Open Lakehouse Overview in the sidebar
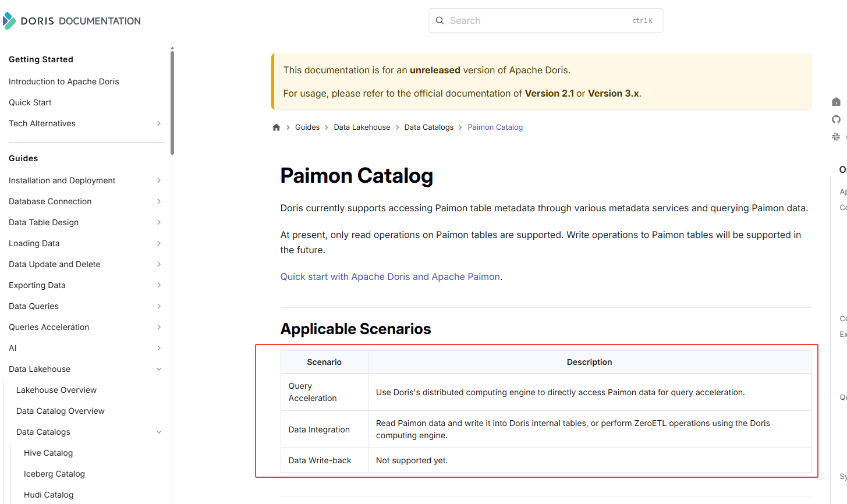The image size is (847, 504). click(x=56, y=390)
